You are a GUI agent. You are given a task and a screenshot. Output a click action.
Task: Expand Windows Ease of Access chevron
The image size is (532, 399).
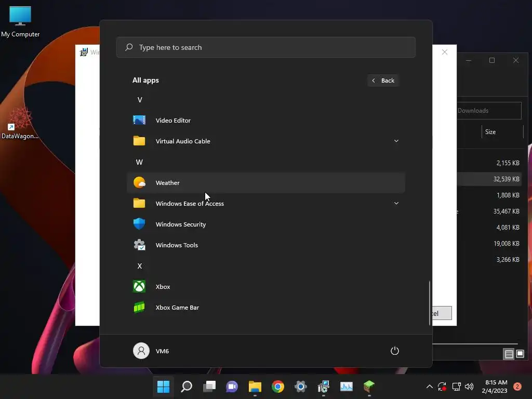[x=396, y=203]
